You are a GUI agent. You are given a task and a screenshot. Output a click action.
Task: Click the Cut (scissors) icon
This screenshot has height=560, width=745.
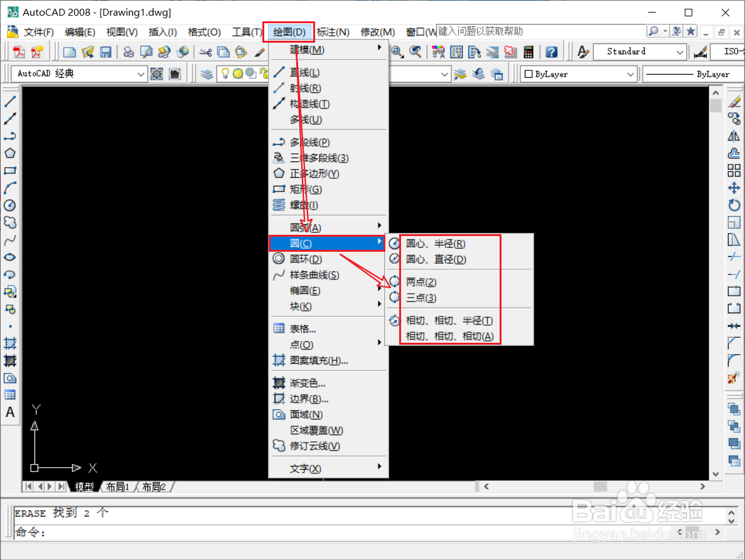(x=205, y=52)
